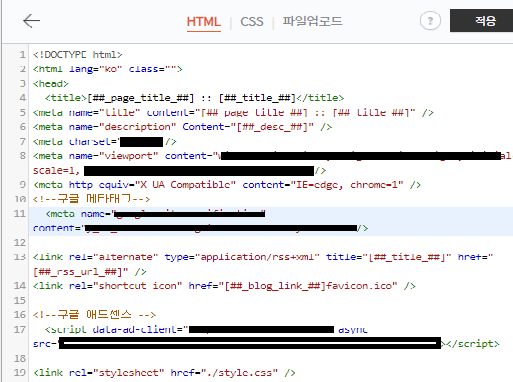Select the meta charset line
513x382 pixels.
coord(105,141)
